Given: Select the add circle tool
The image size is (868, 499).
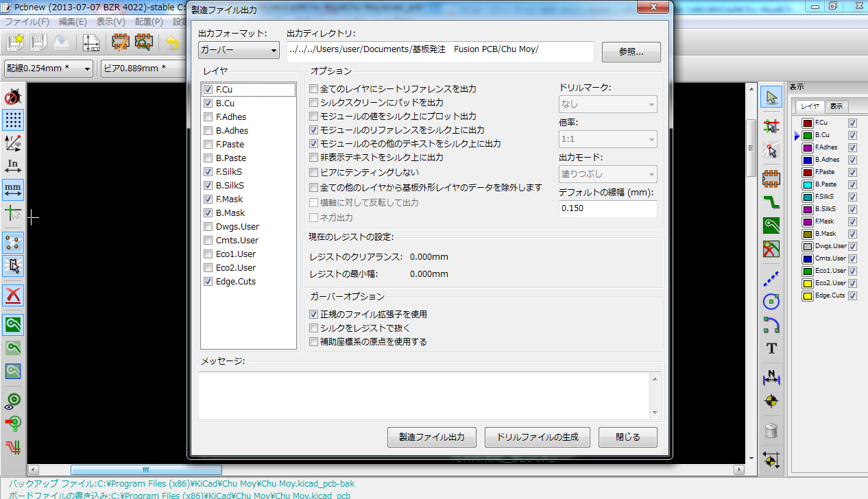Looking at the screenshot, I should click(x=772, y=302).
